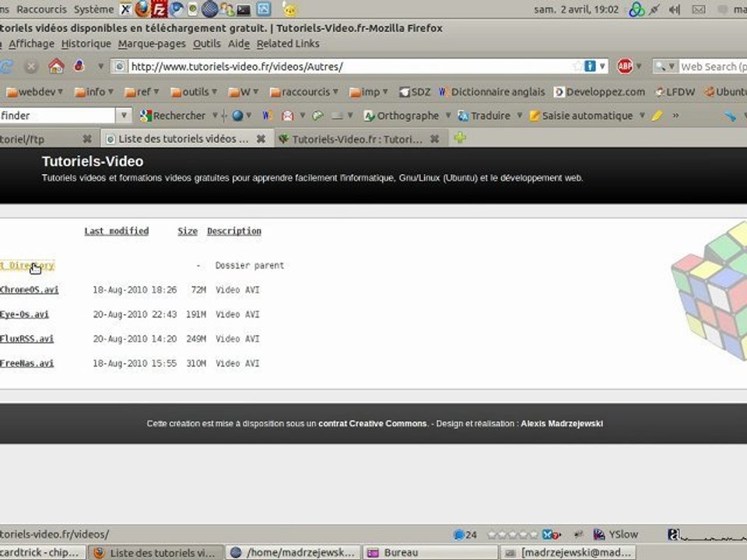Click the Gmail envelope icon on Google toolbar

[x=287, y=115]
